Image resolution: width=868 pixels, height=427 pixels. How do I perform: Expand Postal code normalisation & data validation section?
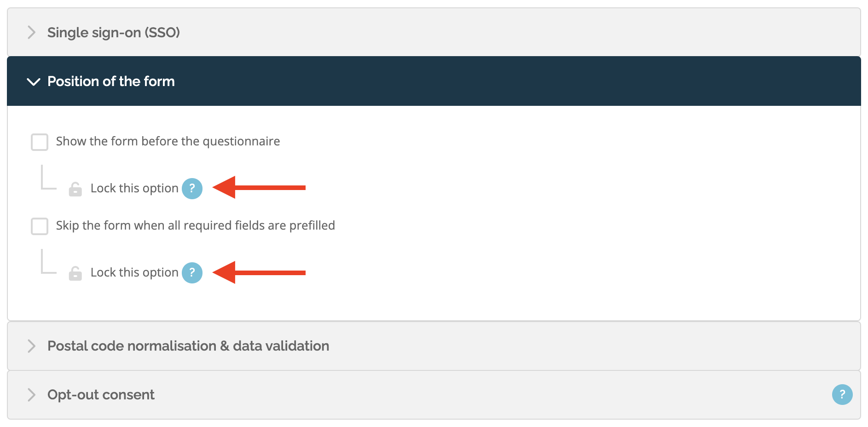click(188, 346)
